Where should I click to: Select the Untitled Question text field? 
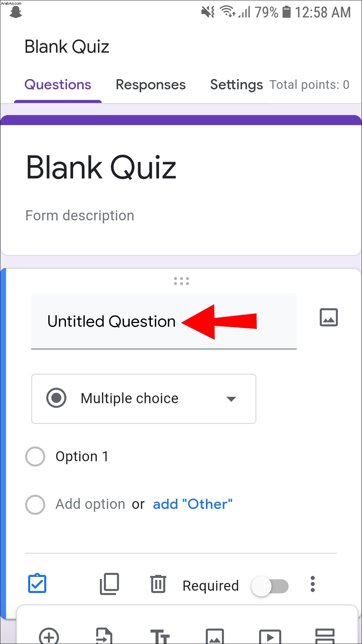coord(164,321)
